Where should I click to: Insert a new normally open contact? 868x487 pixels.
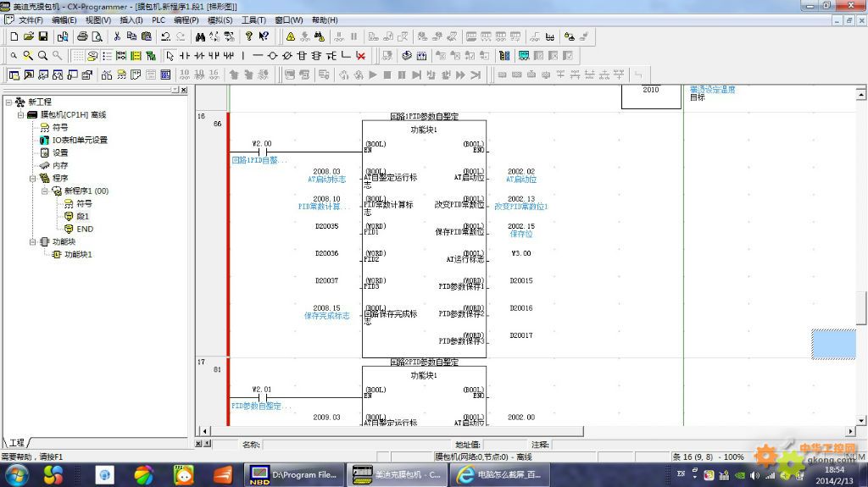coord(184,55)
